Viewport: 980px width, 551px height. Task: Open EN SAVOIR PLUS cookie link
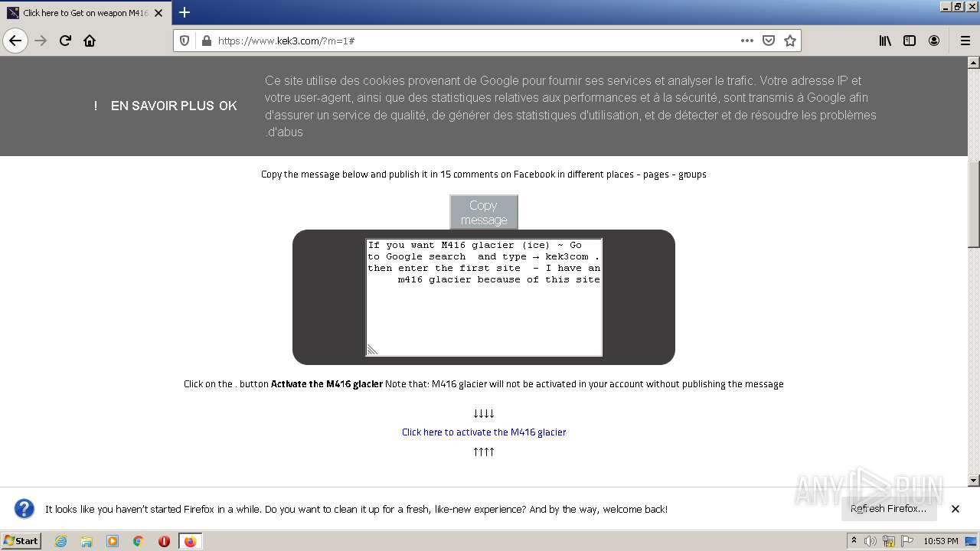click(x=163, y=106)
